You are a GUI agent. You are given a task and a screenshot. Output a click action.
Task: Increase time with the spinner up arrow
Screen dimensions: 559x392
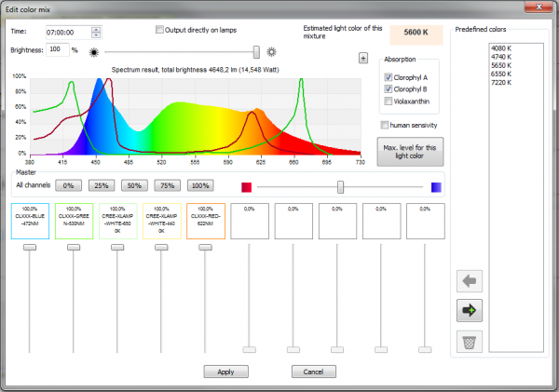click(97, 28)
